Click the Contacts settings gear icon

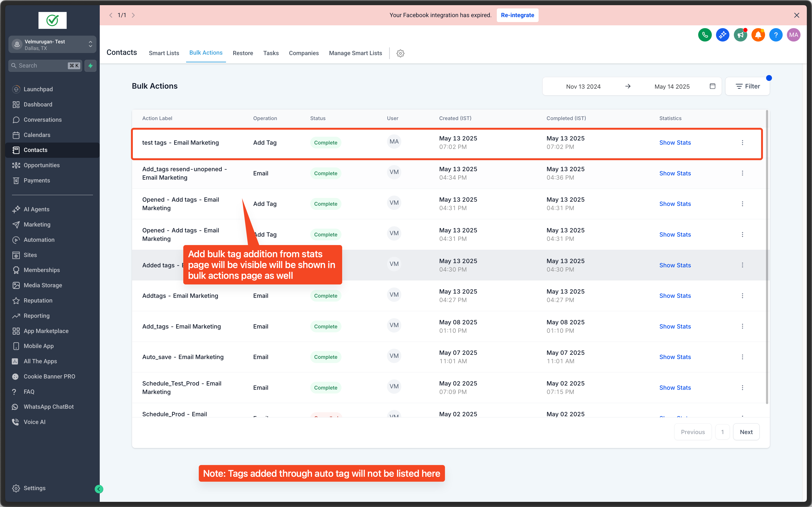(x=400, y=53)
